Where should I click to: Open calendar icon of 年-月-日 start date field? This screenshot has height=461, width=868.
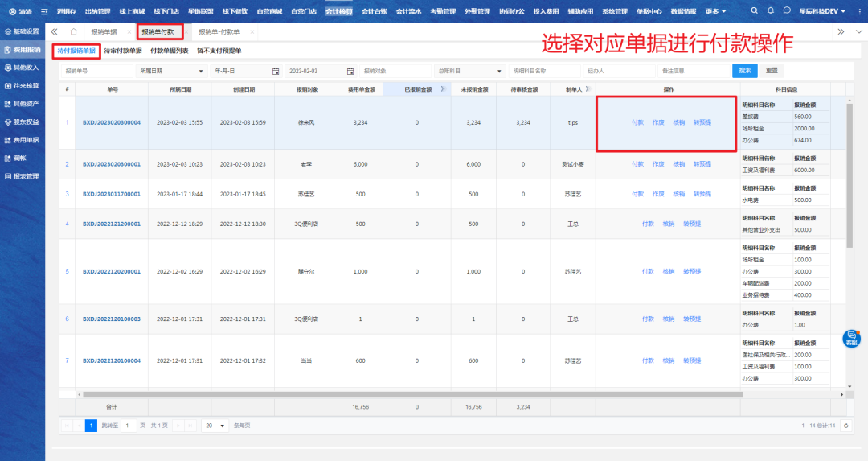coord(275,71)
